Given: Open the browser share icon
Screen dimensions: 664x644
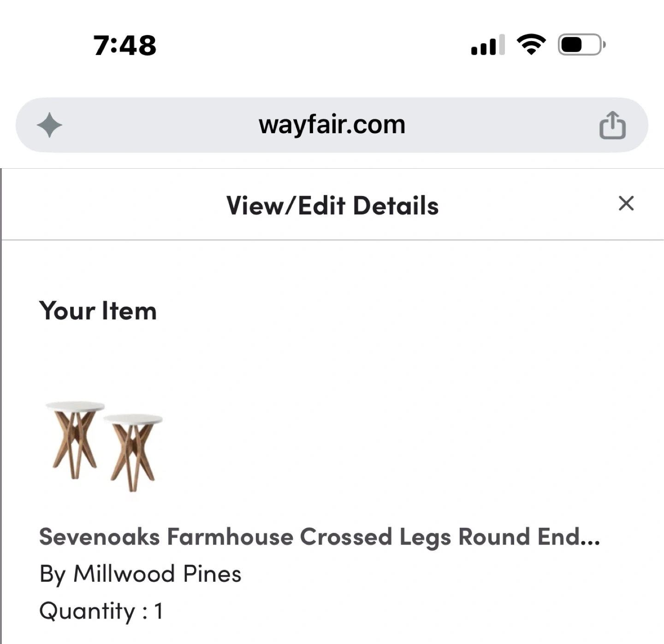Looking at the screenshot, I should click(x=612, y=125).
